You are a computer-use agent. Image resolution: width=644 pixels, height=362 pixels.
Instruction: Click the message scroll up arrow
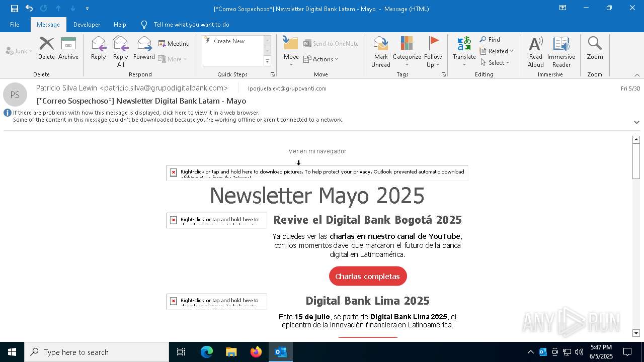(x=636, y=139)
